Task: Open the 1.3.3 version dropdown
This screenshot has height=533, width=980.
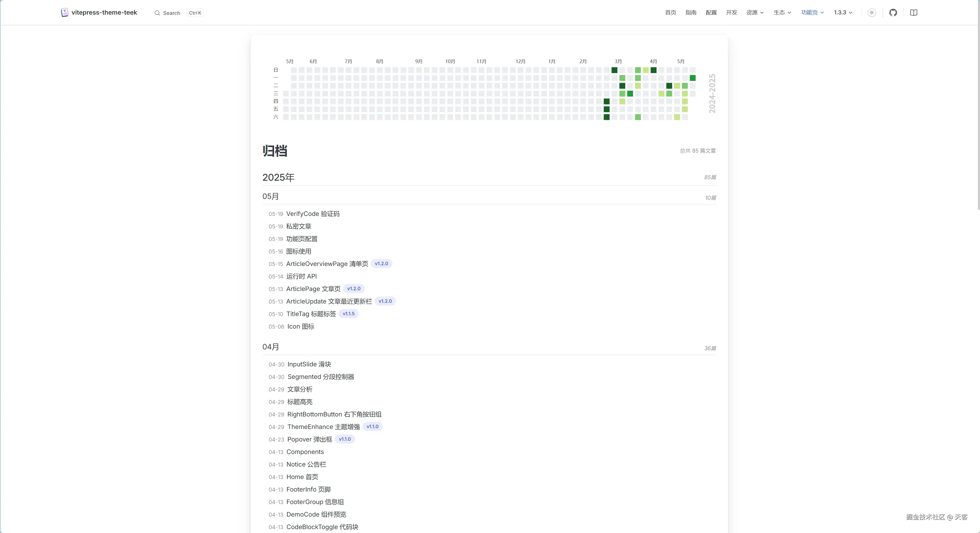Action: coord(843,13)
